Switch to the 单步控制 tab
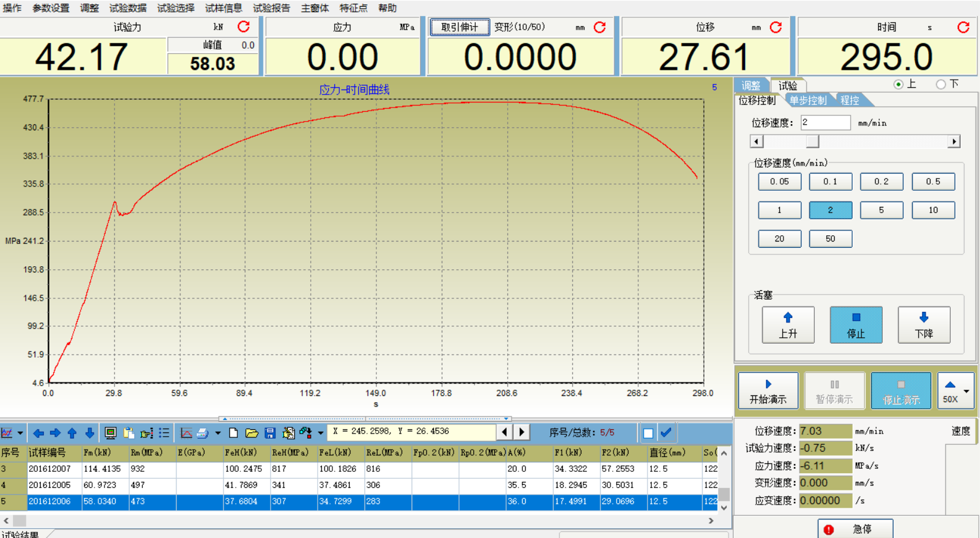This screenshot has width=980, height=538. (x=808, y=100)
